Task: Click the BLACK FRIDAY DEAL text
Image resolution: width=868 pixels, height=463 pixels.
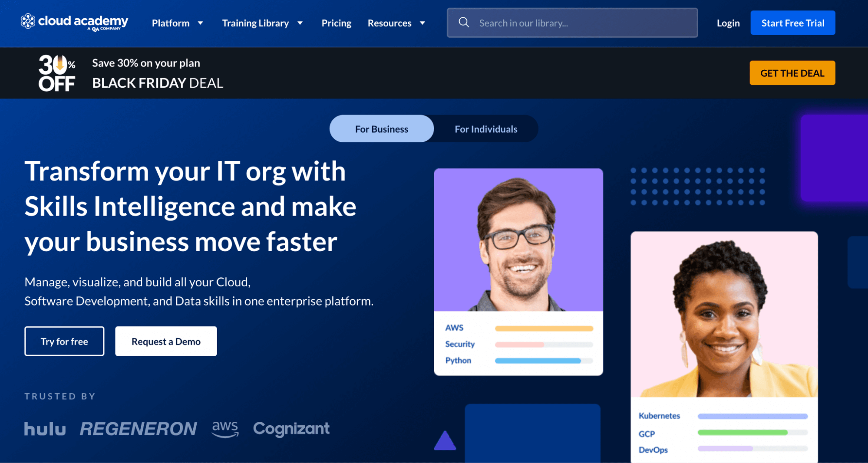Action: coord(158,83)
